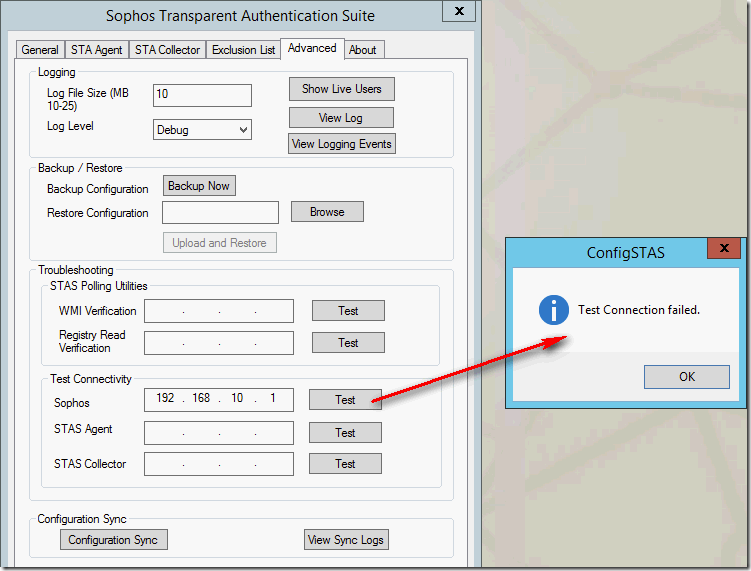Click the Configuration Sync button
751x571 pixels.
[x=114, y=540]
